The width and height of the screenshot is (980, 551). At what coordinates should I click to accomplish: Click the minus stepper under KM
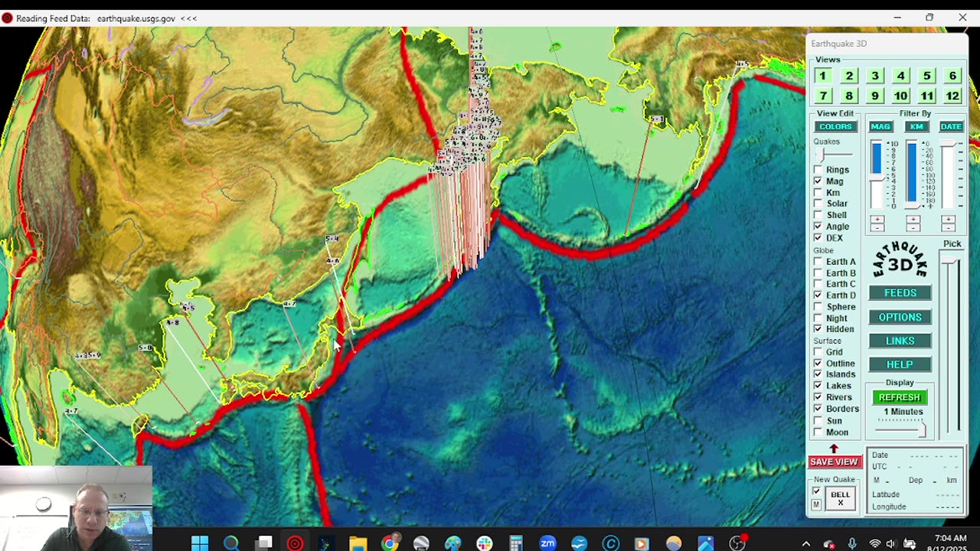click(913, 227)
